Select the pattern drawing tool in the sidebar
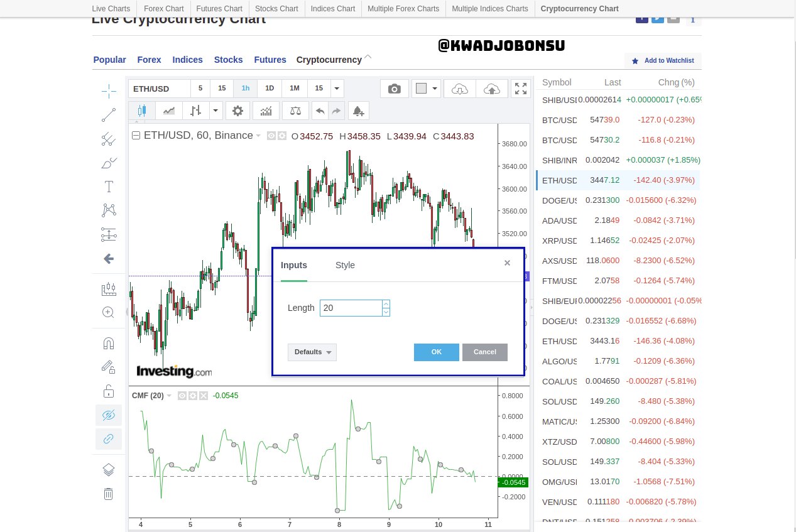Viewport: 796px width, 532px height. (x=109, y=210)
